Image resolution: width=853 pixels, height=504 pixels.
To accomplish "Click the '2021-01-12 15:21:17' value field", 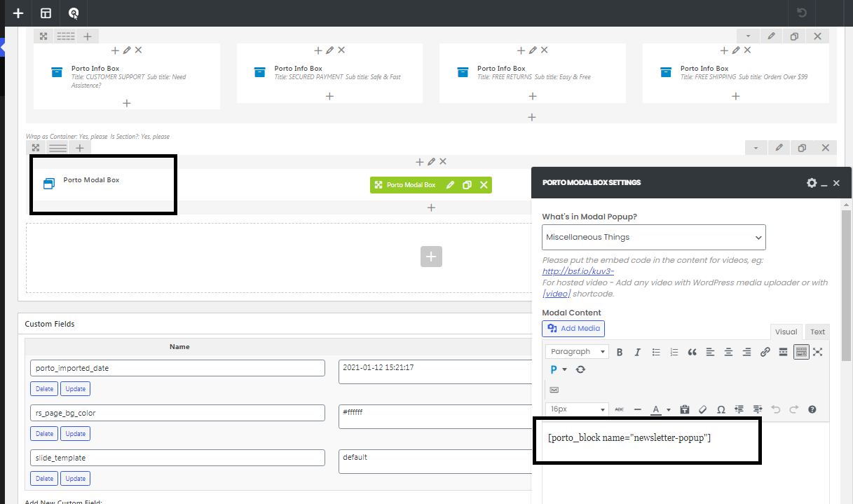I will click(435, 372).
